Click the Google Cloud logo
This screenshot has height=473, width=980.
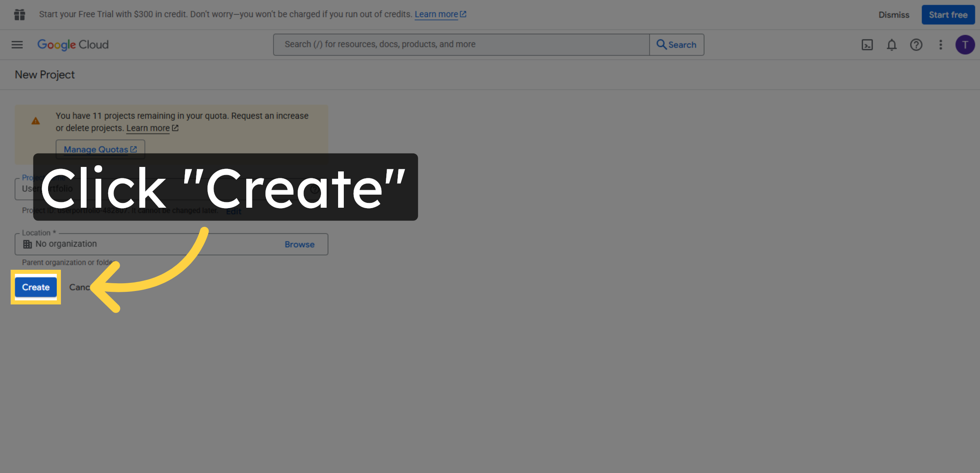(73, 44)
